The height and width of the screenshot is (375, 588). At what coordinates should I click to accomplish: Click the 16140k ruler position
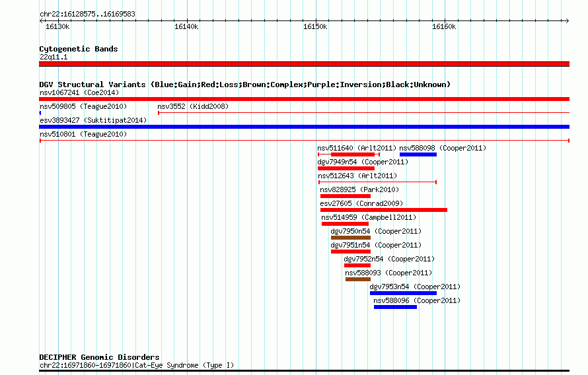click(186, 26)
